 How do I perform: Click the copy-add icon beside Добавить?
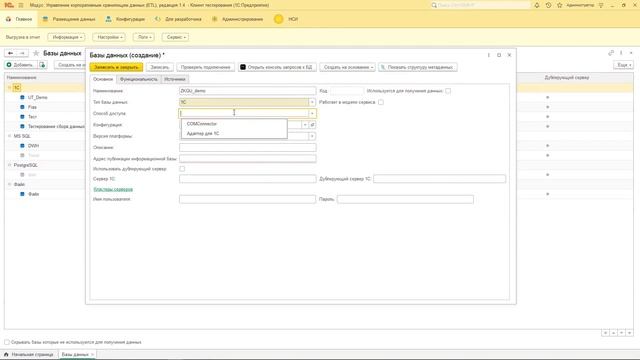tap(43, 65)
